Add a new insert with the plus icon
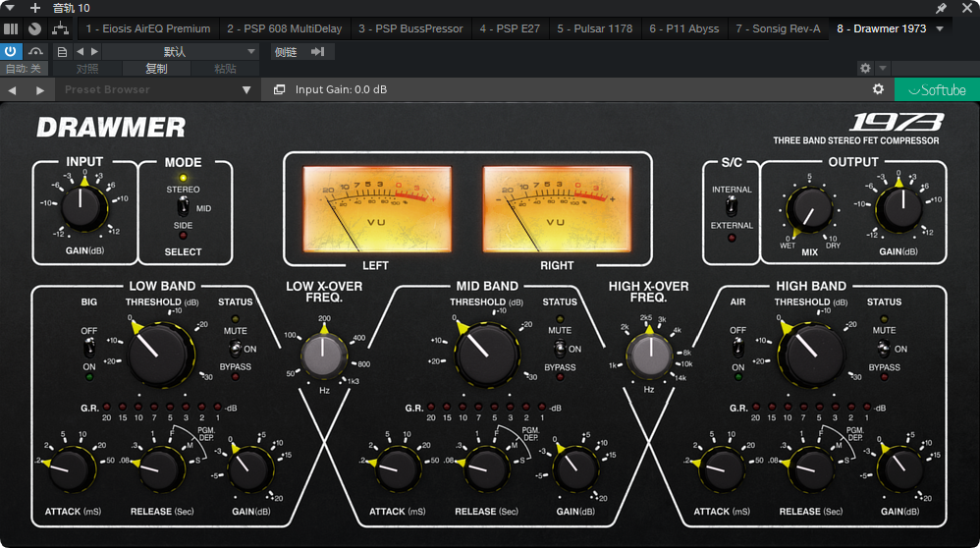Viewport: 980px width, 548px height. pos(35,8)
